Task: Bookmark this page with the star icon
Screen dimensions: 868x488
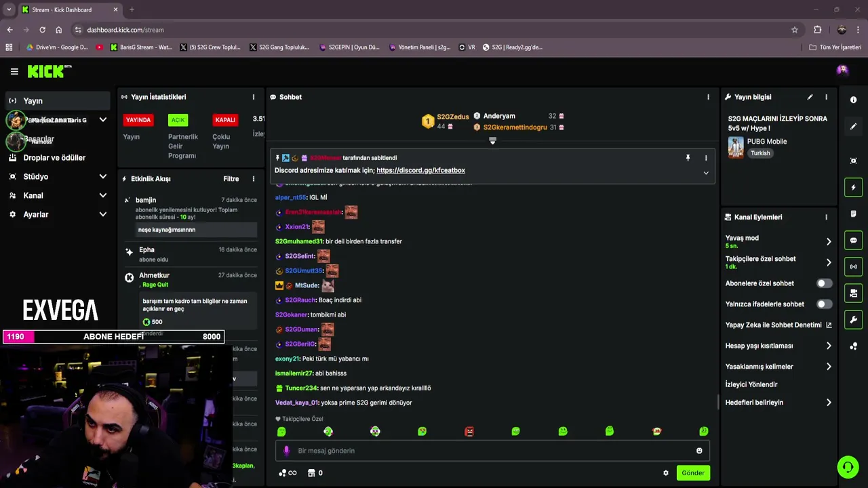Action: [x=795, y=30]
